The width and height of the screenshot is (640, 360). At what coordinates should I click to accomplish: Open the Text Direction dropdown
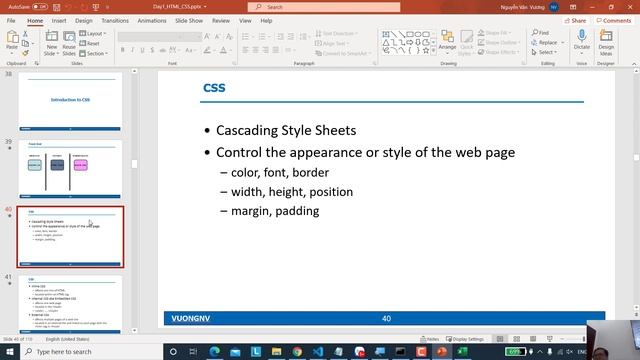pyautogui.click(x=336, y=33)
